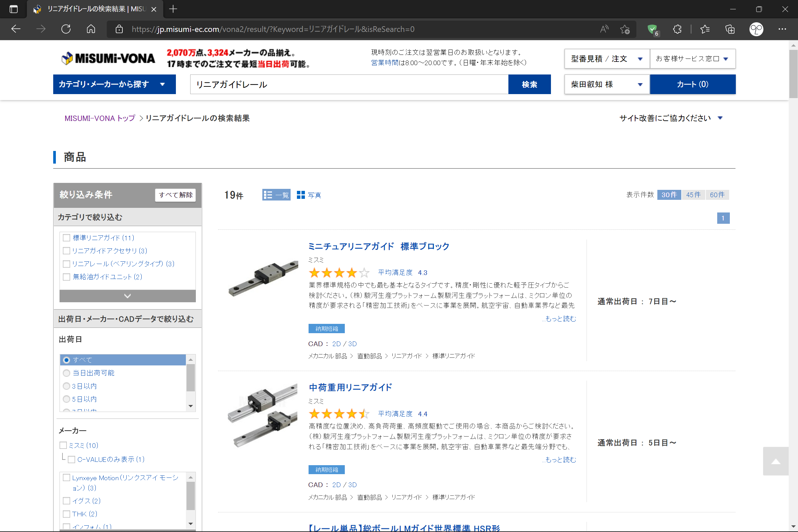This screenshot has height=532, width=798.
Task: Check リニアガイドアクセサリ (3) category
Action: 66,251
